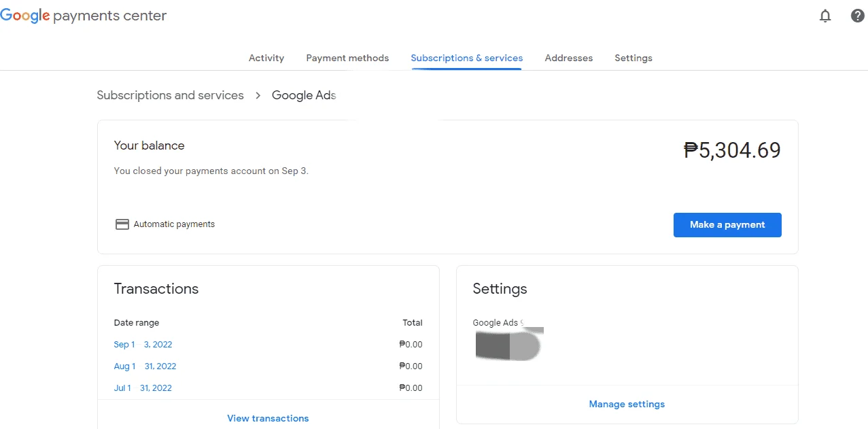Click the Google Ads label in Settings card
This screenshot has width=868, height=429.
click(x=496, y=323)
